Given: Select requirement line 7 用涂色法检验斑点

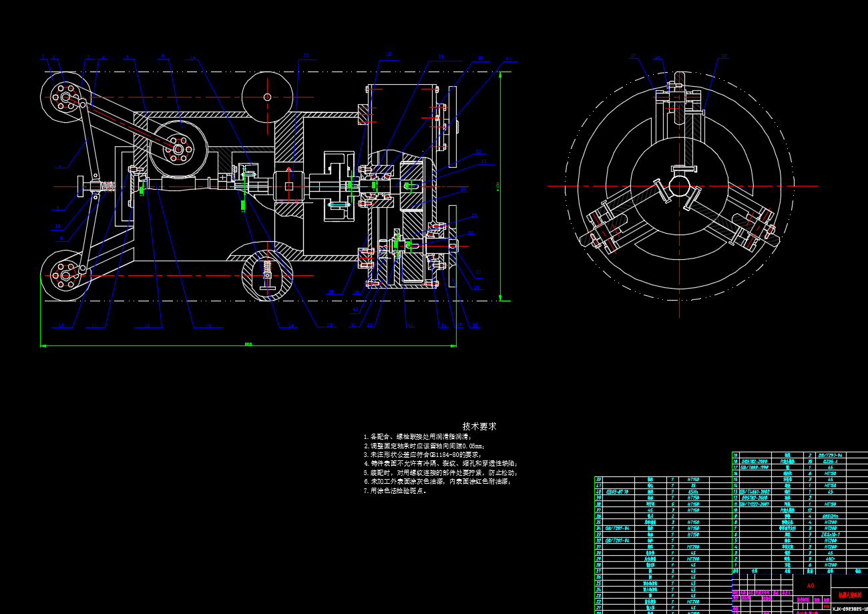Looking at the screenshot, I should (x=395, y=490).
